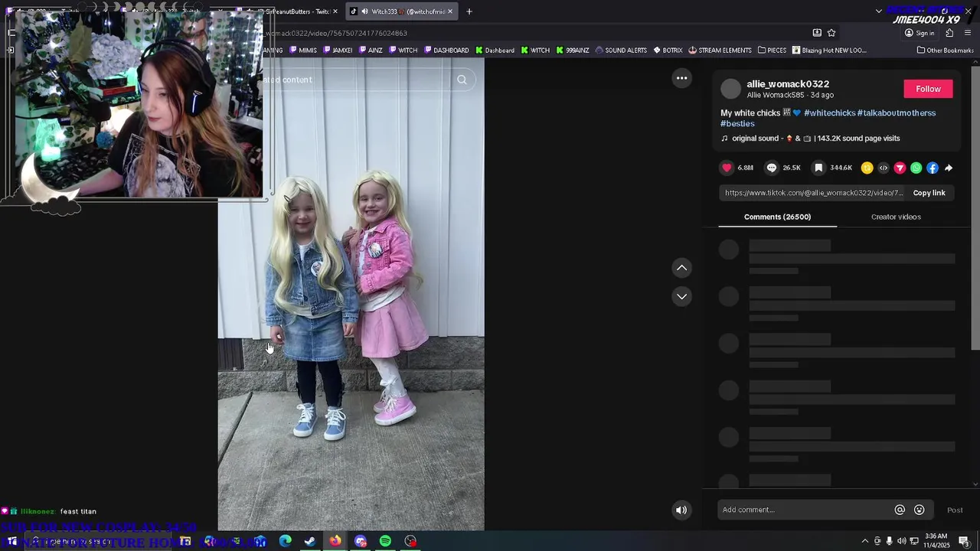Image resolution: width=980 pixels, height=551 pixels.
Task: Open the system volume icon in tray
Action: click(901, 541)
